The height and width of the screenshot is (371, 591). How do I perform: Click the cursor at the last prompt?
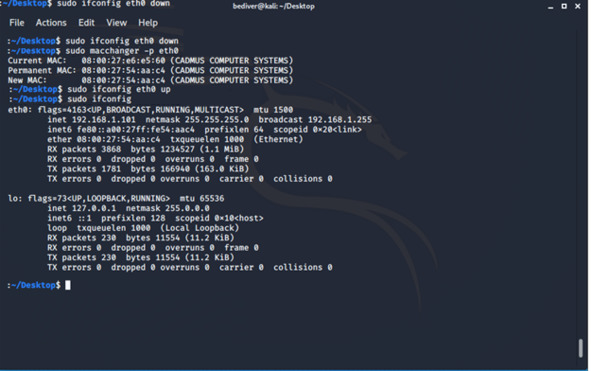click(x=68, y=285)
